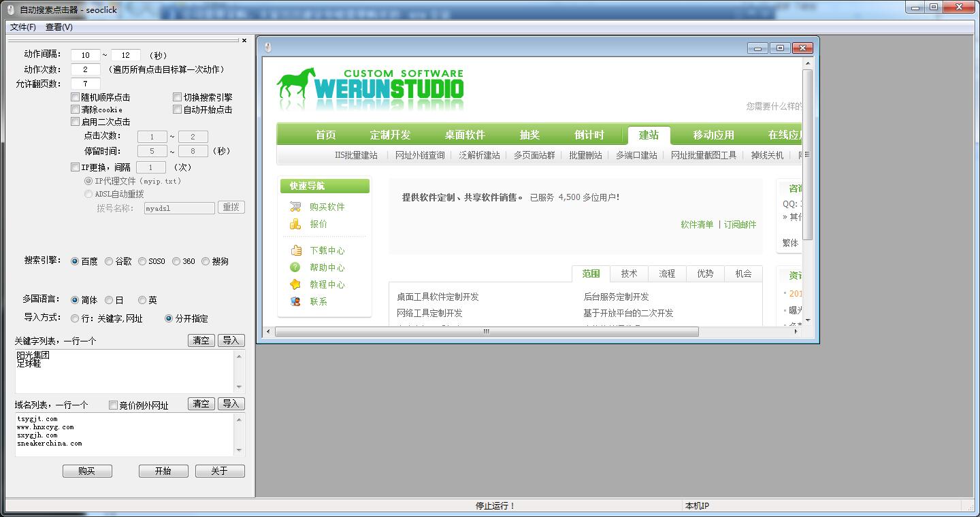Enable 自动开始点击 checkbox
The height and width of the screenshot is (517, 980).
(x=177, y=109)
